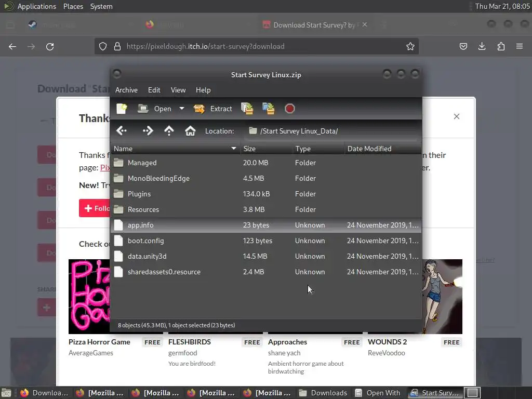The width and height of the screenshot is (532, 399).
Task: Click the Location path field
Action: (331, 131)
